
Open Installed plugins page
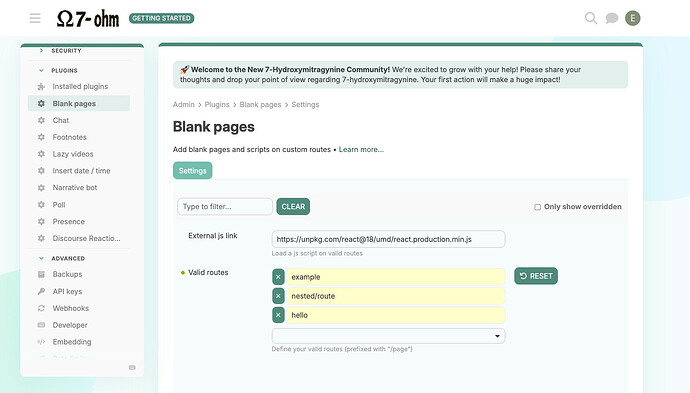point(80,86)
